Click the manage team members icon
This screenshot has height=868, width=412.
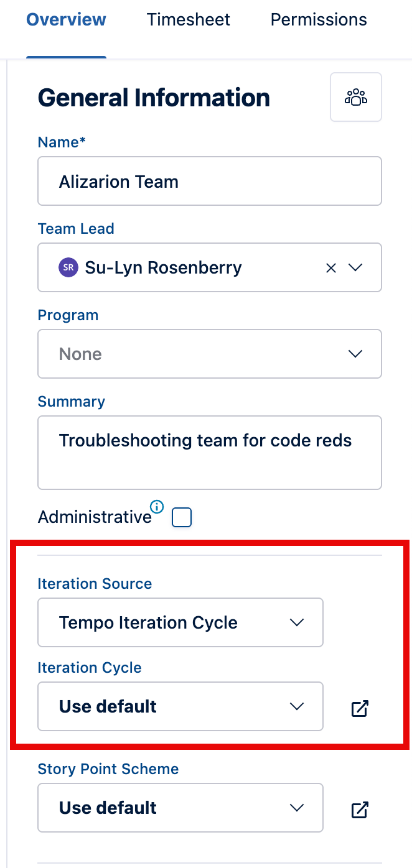(355, 97)
